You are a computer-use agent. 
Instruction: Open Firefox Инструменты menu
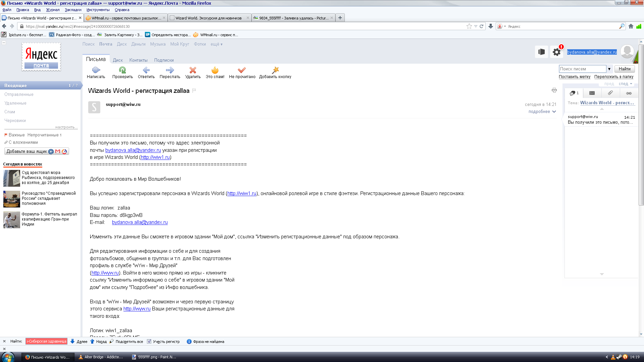98,10
